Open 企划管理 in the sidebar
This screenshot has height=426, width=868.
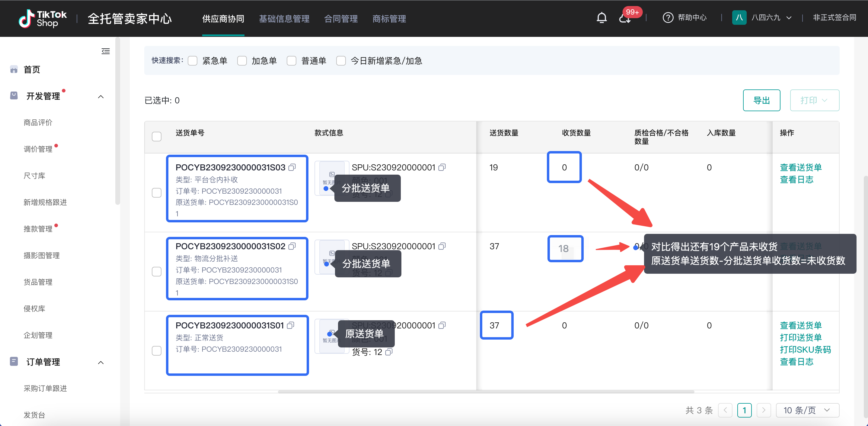[x=38, y=335]
